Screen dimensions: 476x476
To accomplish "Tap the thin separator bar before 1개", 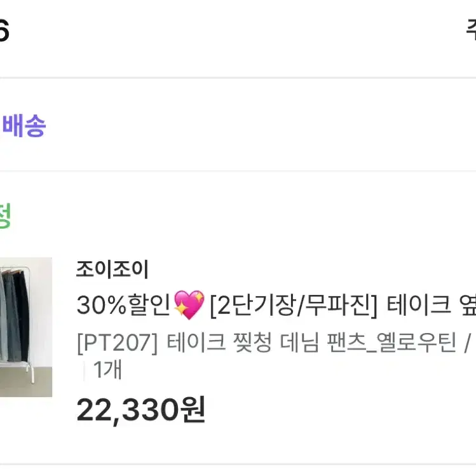I will tap(84, 370).
